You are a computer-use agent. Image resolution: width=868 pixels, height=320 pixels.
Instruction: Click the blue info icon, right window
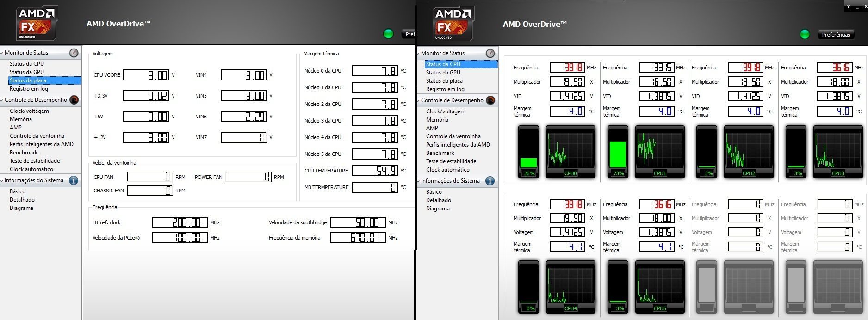(490, 181)
